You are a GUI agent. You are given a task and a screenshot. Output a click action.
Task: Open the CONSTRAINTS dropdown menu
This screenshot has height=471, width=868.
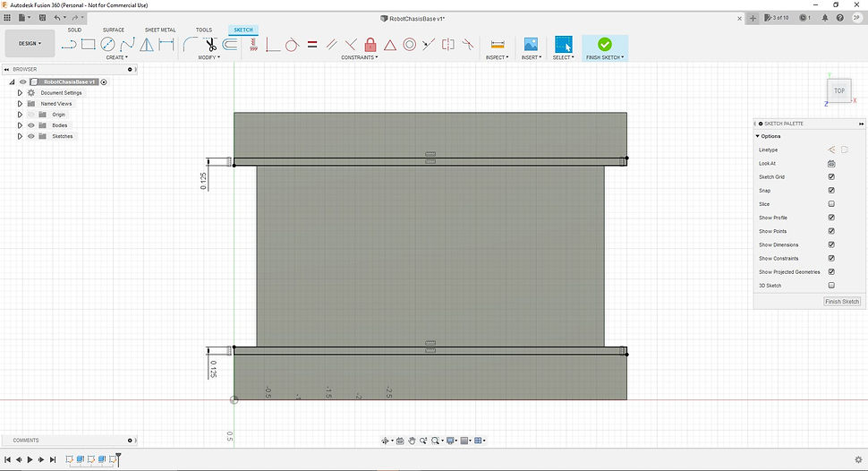click(359, 57)
